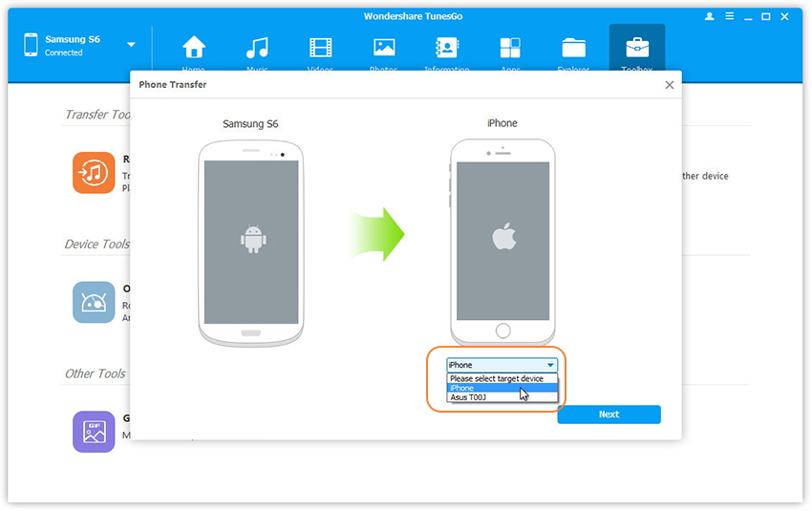The height and width of the screenshot is (511, 812).
Task: Click the iPhone target phone image
Action: point(502,242)
